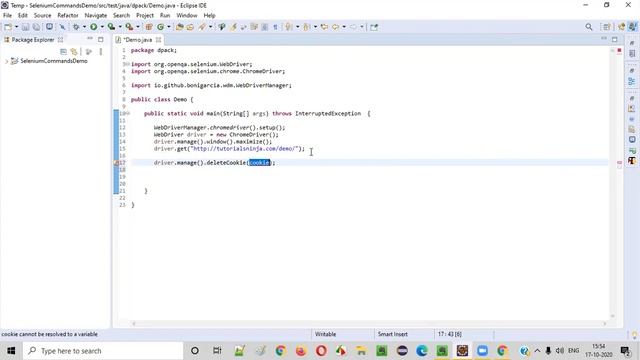This screenshot has width=640, height=360.
Task: Click the red error overview indicator
Action: [619, 51]
